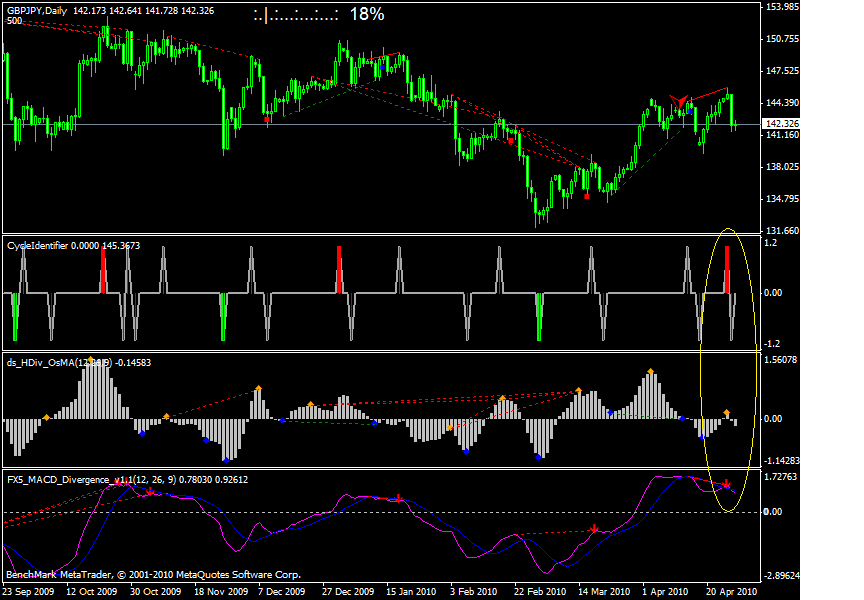
Task: Click the 18 Nov 2009 date label
Action: click(x=221, y=592)
